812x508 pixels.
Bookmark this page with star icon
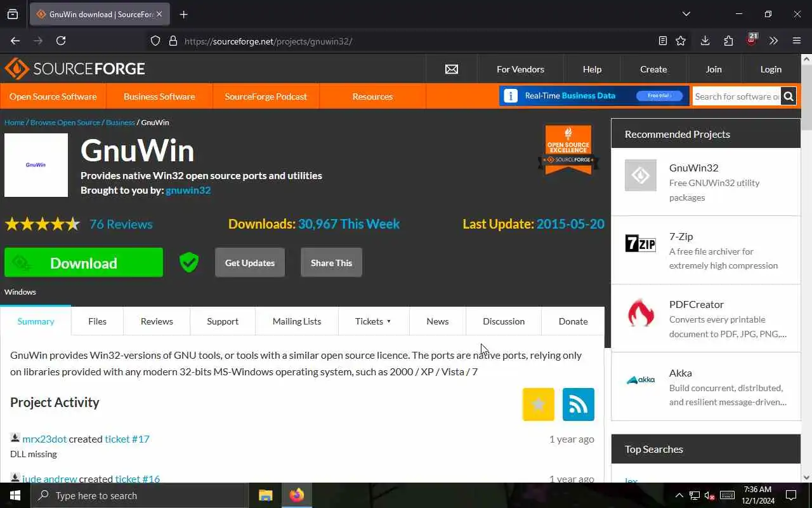pyautogui.click(x=681, y=41)
